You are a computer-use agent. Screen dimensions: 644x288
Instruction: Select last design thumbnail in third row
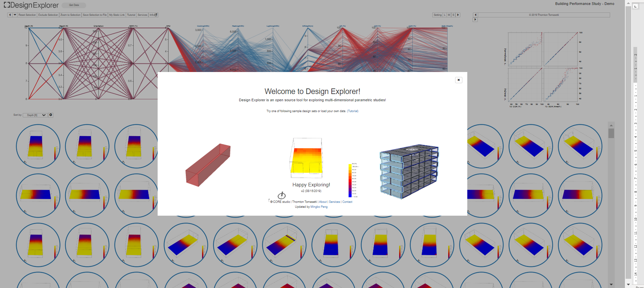pyautogui.click(x=580, y=245)
